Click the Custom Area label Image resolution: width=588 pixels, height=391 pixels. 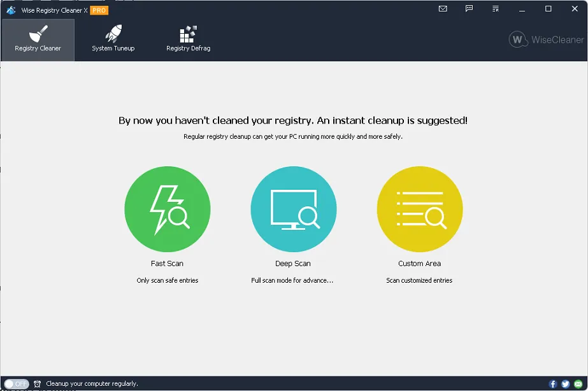[x=419, y=264]
